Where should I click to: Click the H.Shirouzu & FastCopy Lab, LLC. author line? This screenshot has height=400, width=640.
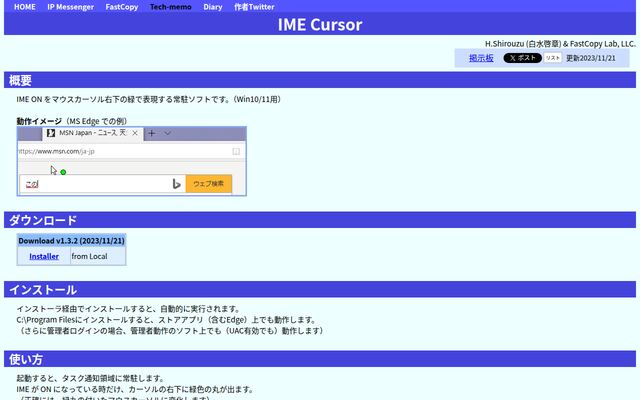pos(560,44)
